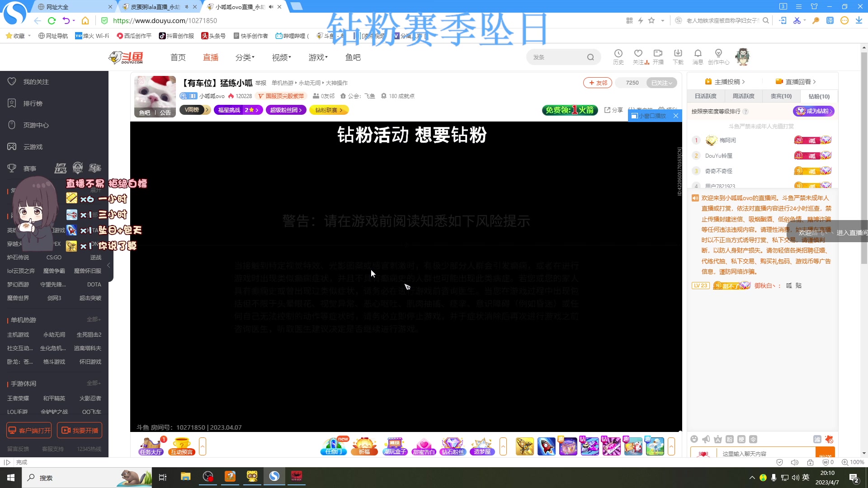This screenshot has width=868, height=488.
Task: Open the crown 'A' noble danmu icon
Action: (x=718, y=439)
